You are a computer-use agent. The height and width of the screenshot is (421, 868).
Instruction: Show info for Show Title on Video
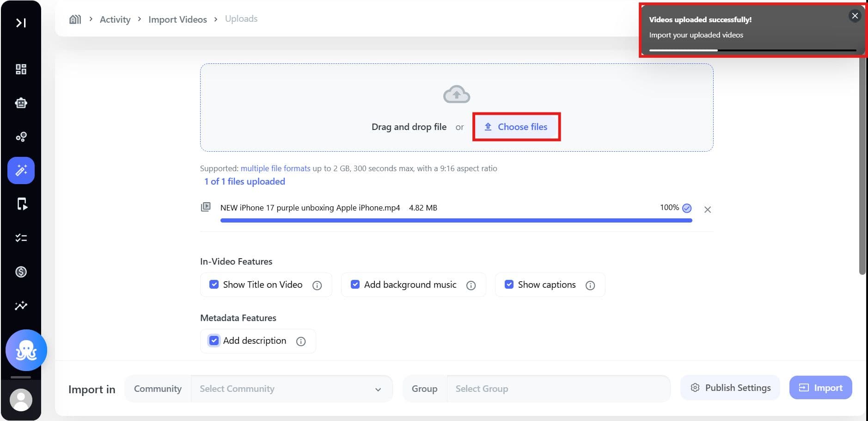click(x=317, y=285)
